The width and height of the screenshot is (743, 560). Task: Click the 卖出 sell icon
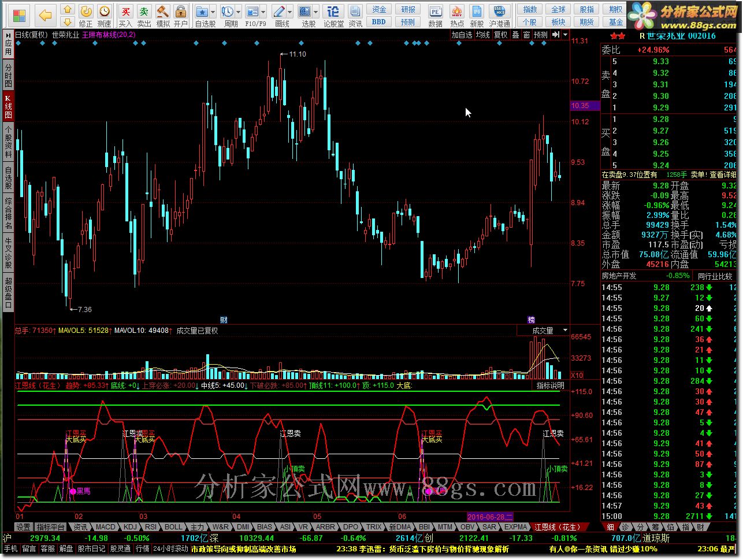pos(144,16)
